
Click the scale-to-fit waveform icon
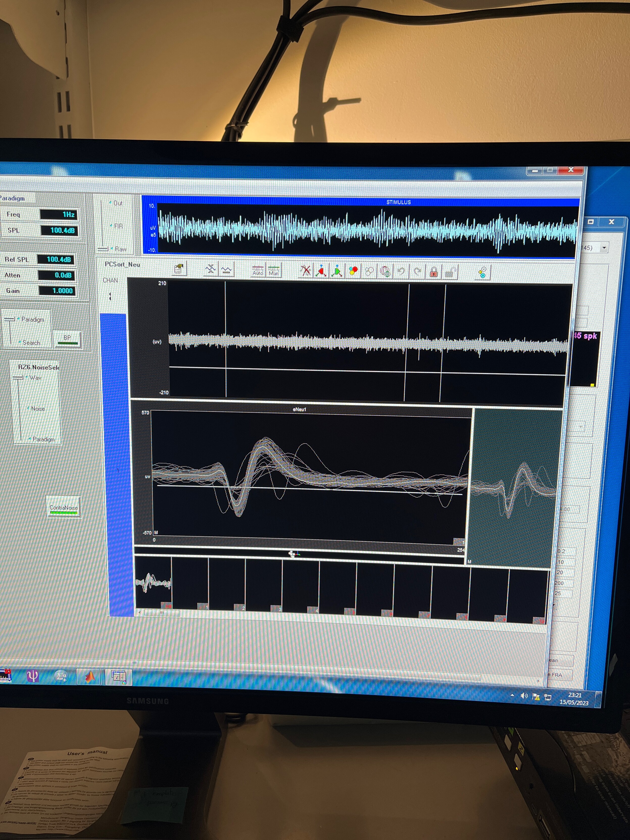tap(210, 269)
